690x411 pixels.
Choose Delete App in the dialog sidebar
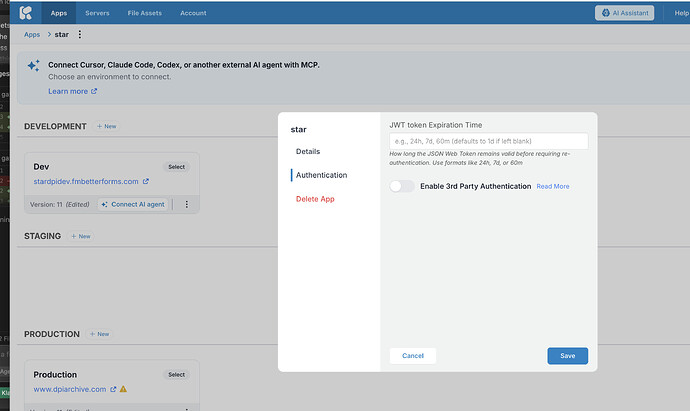[x=315, y=199]
